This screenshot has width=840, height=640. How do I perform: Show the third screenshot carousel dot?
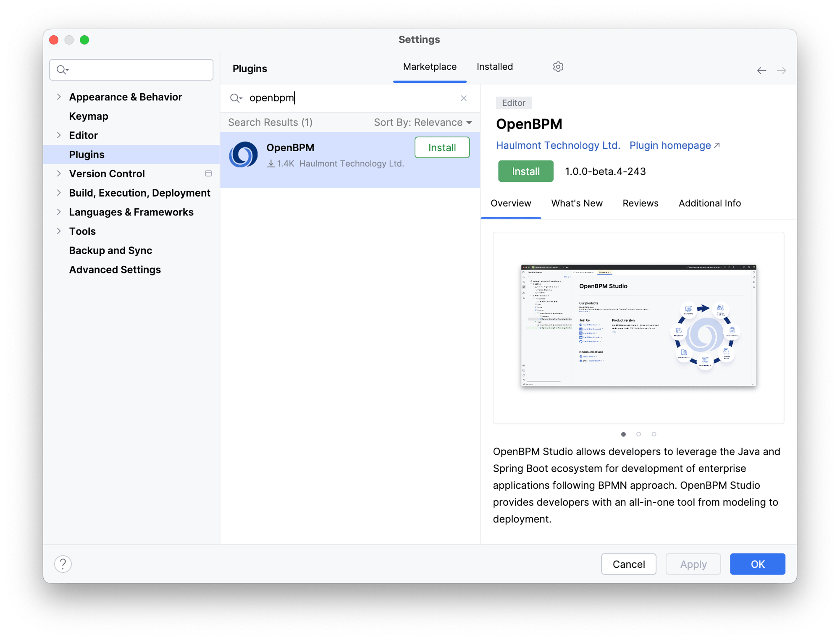coord(654,434)
